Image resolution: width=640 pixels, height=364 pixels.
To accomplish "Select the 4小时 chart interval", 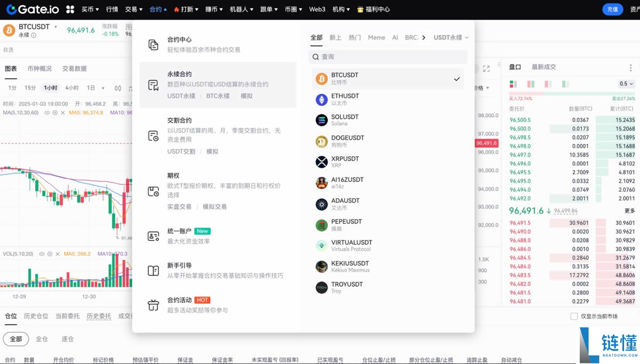I will click(x=72, y=88).
